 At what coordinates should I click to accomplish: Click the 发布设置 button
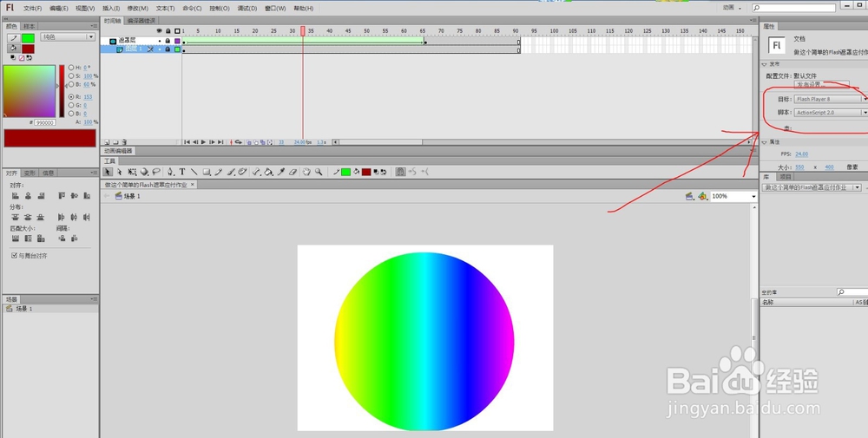coord(821,85)
